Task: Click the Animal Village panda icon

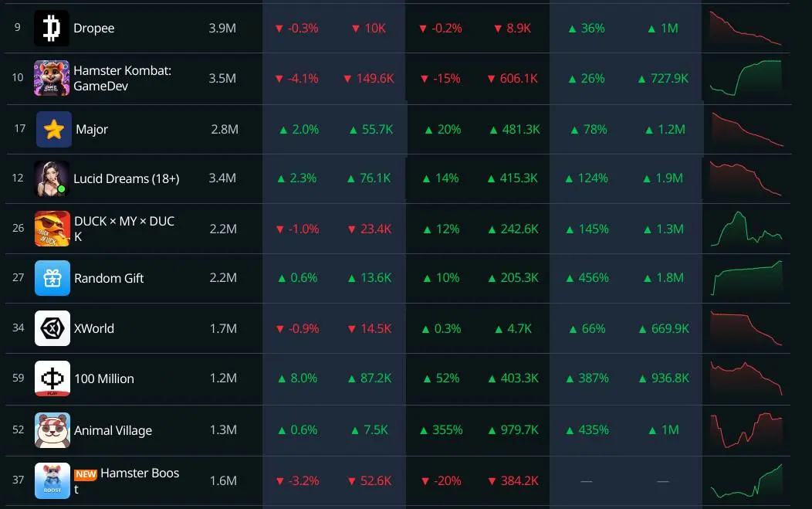Action: point(52,430)
